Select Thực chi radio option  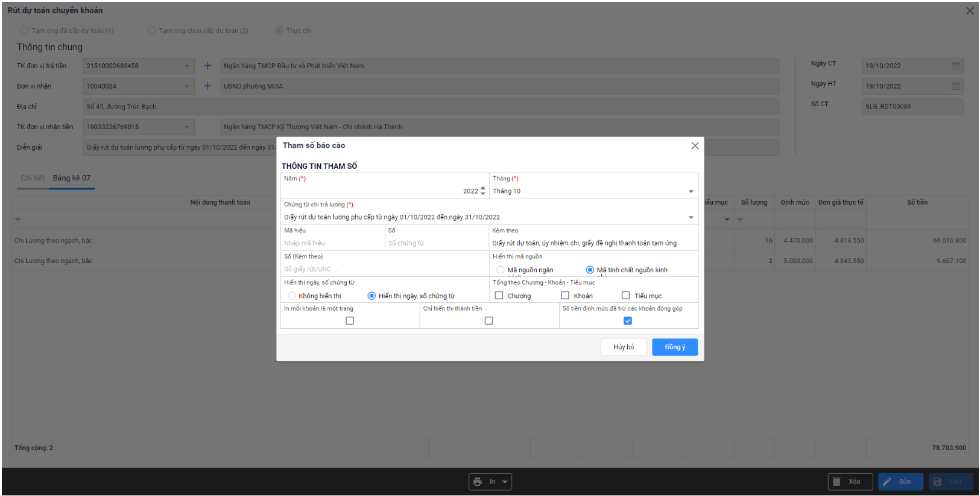[279, 30]
